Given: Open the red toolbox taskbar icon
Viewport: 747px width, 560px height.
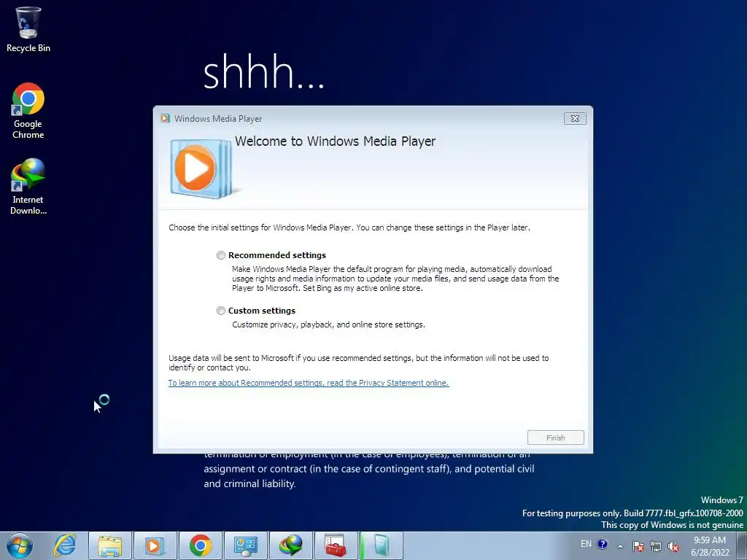Looking at the screenshot, I should [336, 545].
